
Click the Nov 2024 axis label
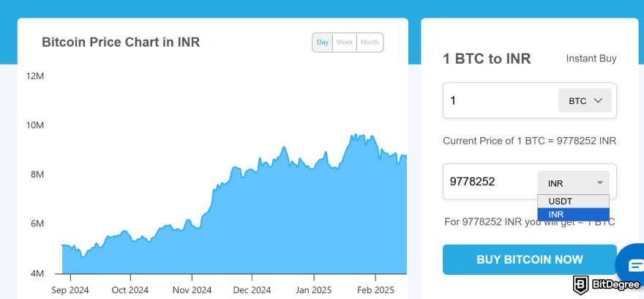192,290
